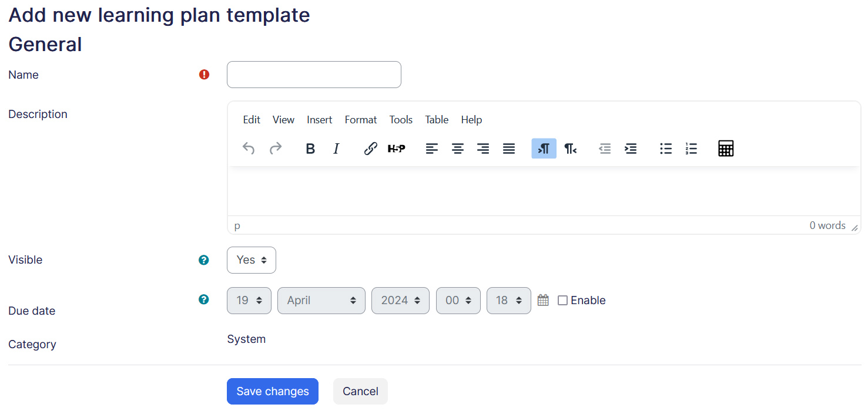Insert a bullet list

click(666, 149)
